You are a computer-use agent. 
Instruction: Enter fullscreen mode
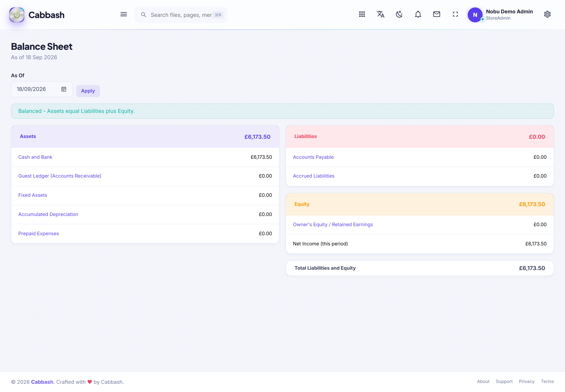click(x=455, y=14)
